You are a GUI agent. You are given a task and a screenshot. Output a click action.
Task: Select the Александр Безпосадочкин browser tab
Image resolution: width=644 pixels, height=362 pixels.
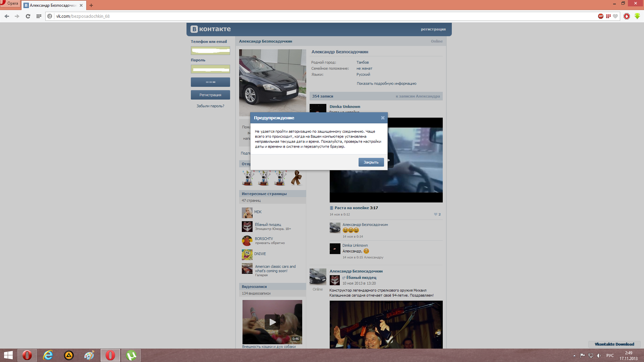pyautogui.click(x=53, y=5)
